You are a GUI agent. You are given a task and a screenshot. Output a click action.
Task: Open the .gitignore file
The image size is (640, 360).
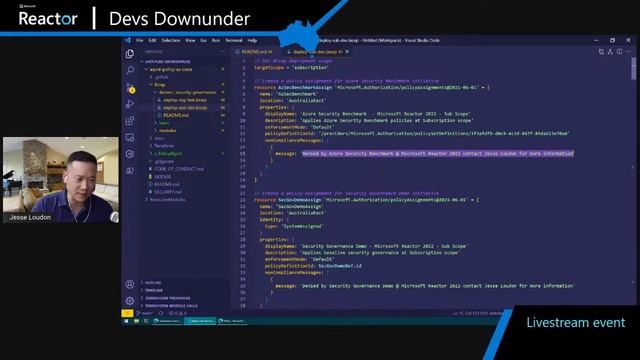click(164, 161)
